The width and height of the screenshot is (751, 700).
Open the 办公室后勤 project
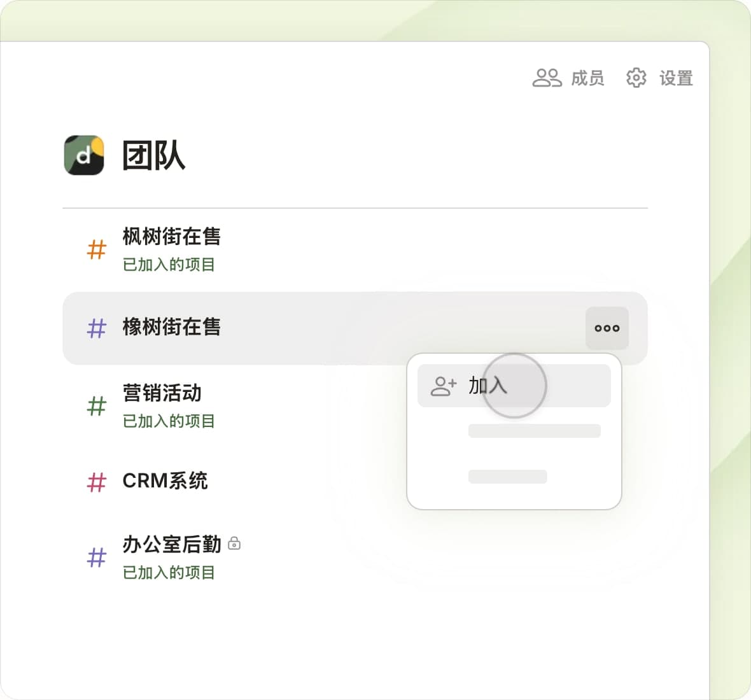point(171,545)
